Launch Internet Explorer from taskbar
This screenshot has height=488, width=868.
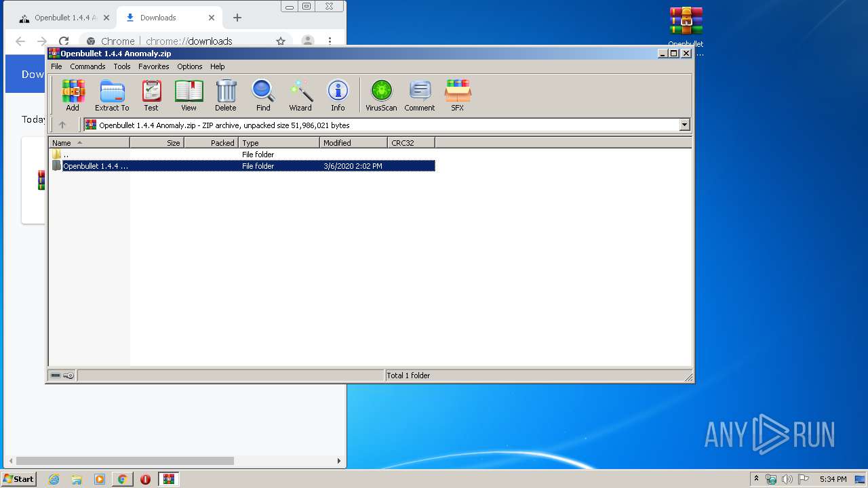click(x=54, y=479)
